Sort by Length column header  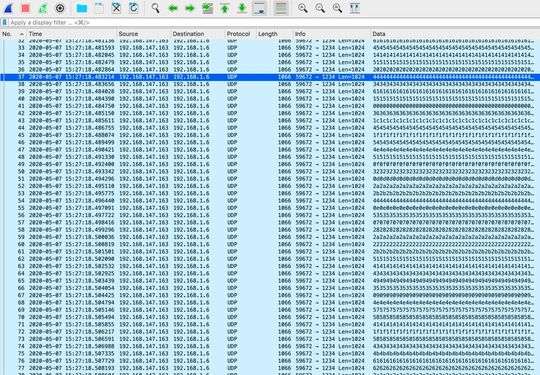(274, 34)
